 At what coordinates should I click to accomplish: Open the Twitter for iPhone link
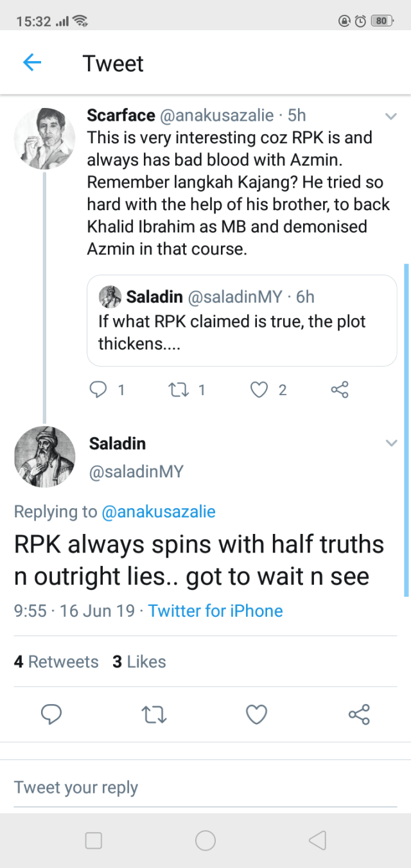coord(215,610)
